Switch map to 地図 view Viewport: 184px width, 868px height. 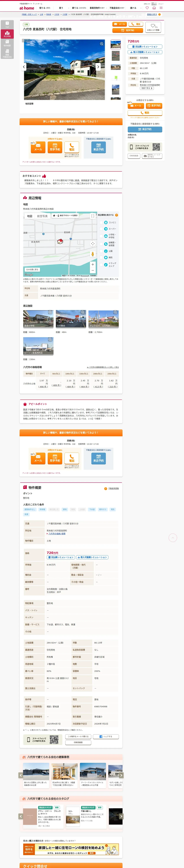pyautogui.click(x=29, y=216)
